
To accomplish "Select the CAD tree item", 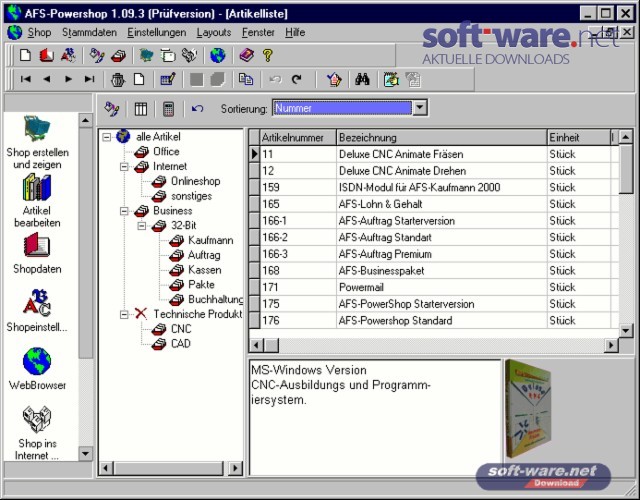I will point(181,344).
